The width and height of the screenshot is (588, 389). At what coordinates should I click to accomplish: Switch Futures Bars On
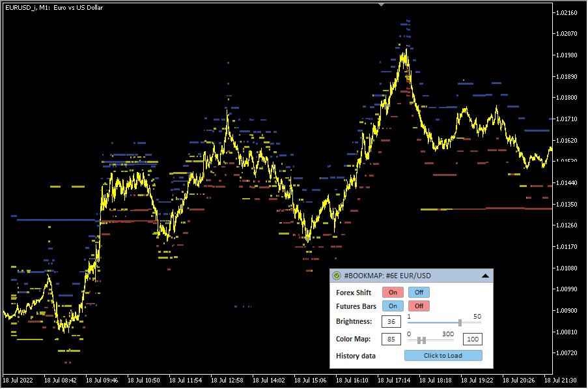[393, 306]
